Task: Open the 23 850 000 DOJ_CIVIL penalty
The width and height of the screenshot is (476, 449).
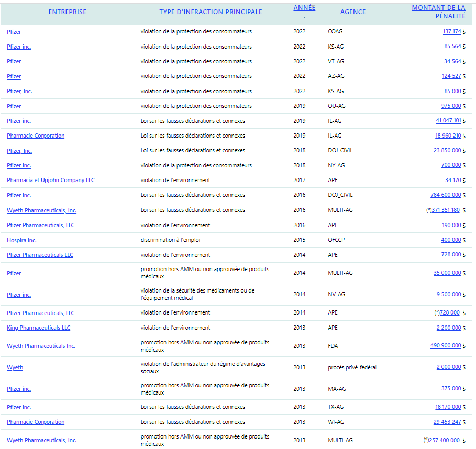Action: 447,151
